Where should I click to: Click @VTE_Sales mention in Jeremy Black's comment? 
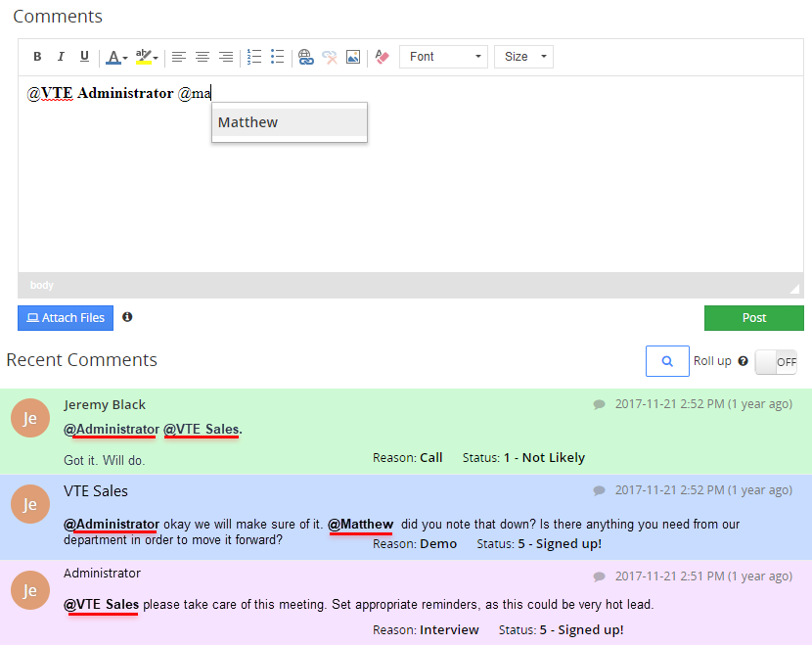(x=202, y=430)
